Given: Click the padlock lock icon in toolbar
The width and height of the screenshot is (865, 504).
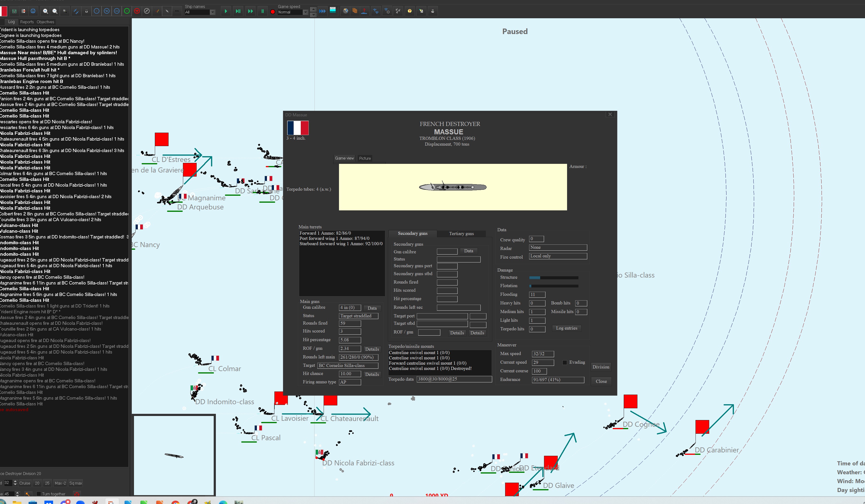Looking at the screenshot, I should [x=86, y=11].
